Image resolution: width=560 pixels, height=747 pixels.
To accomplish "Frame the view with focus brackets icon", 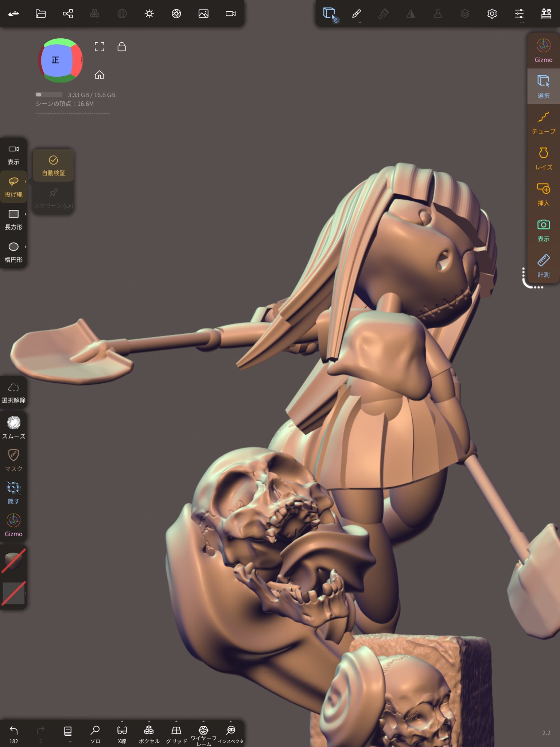I will [100, 47].
